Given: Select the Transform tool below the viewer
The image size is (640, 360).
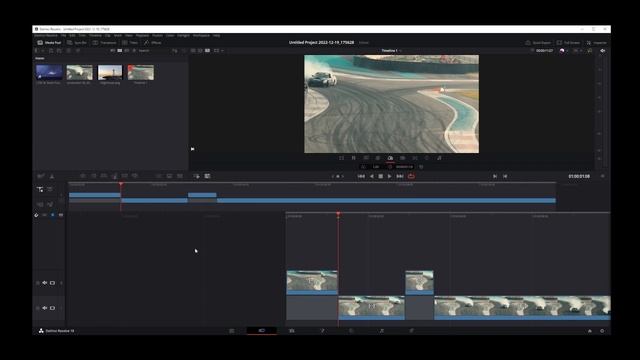Looking at the screenshot, I should tap(341, 158).
